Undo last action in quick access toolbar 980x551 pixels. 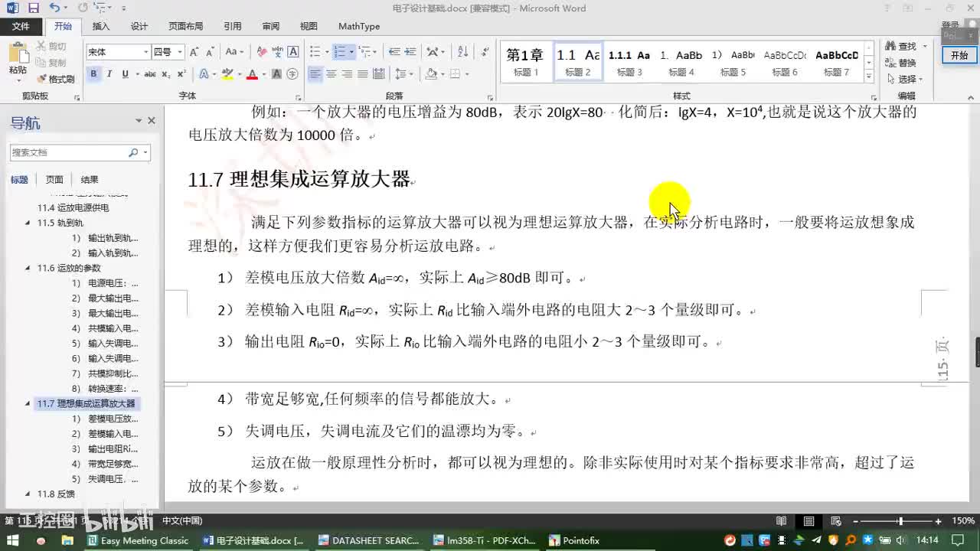(54, 8)
